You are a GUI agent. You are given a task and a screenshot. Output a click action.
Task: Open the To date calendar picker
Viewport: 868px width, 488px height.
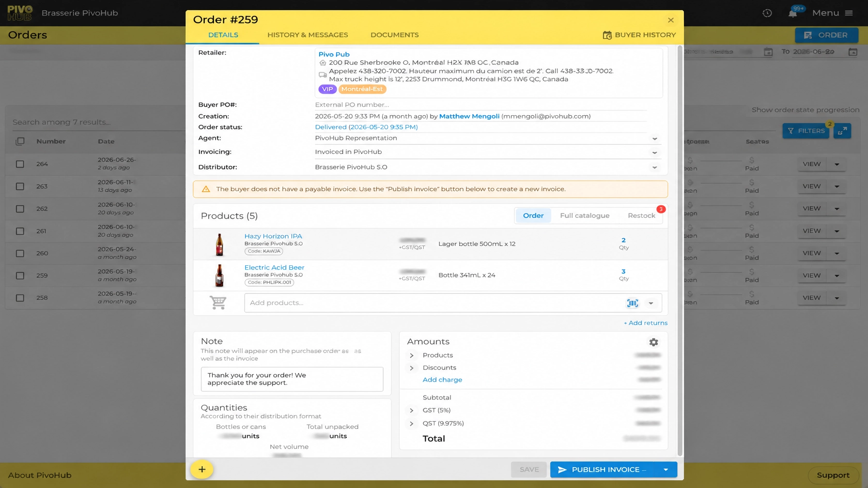pyautogui.click(x=853, y=52)
